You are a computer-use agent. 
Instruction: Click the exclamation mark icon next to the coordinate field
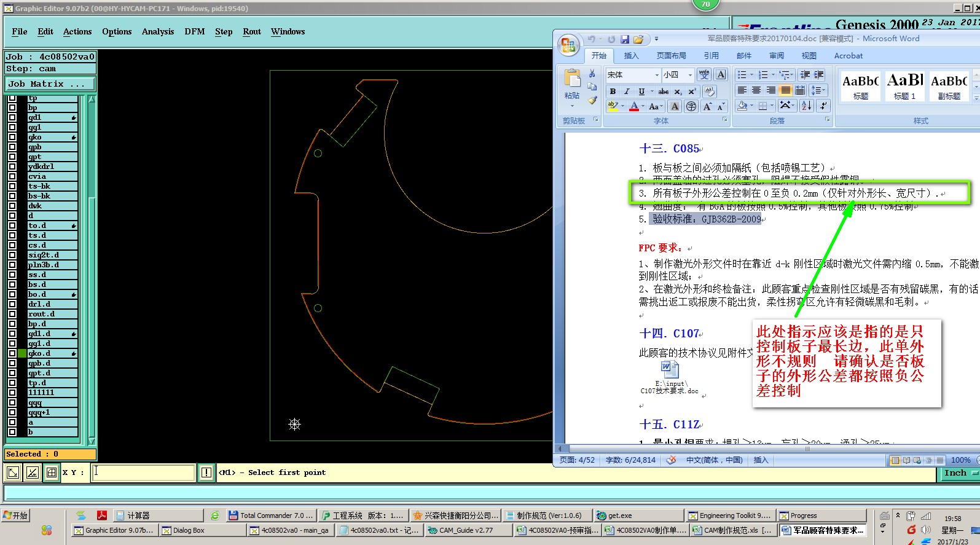pos(206,472)
